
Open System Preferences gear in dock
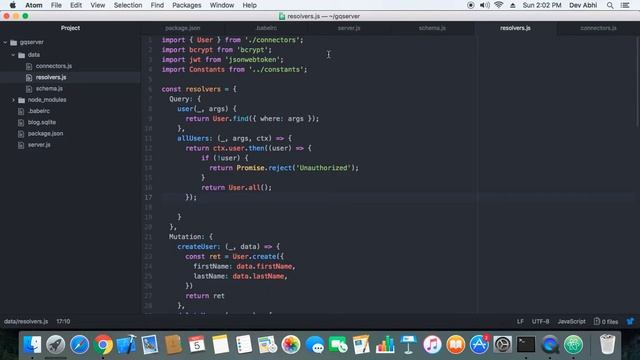pos(502,344)
